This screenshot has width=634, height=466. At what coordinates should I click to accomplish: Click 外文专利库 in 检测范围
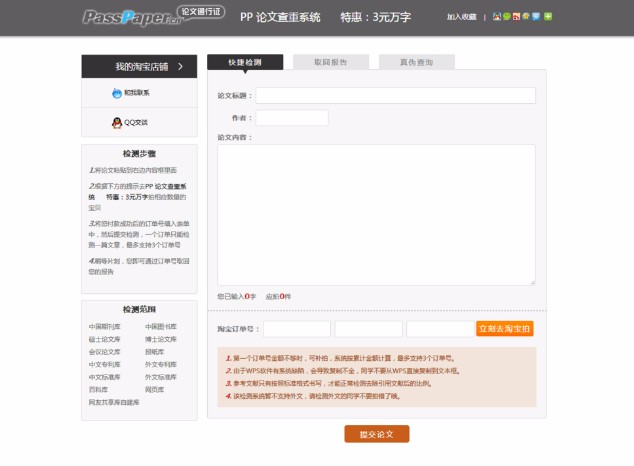click(x=161, y=365)
